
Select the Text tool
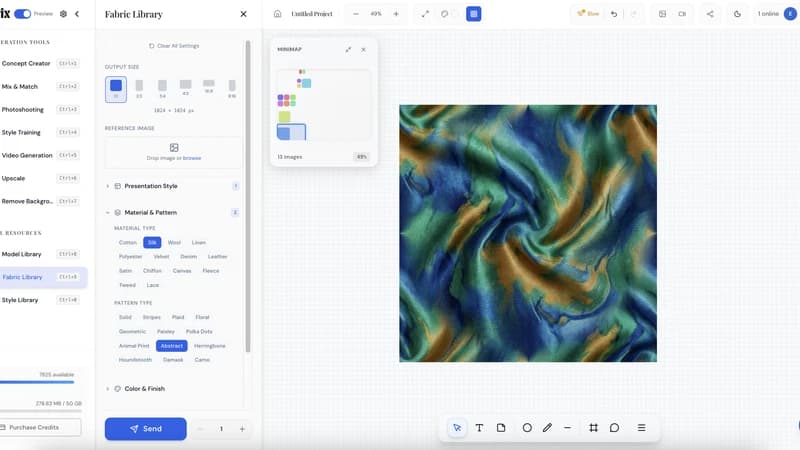479,428
